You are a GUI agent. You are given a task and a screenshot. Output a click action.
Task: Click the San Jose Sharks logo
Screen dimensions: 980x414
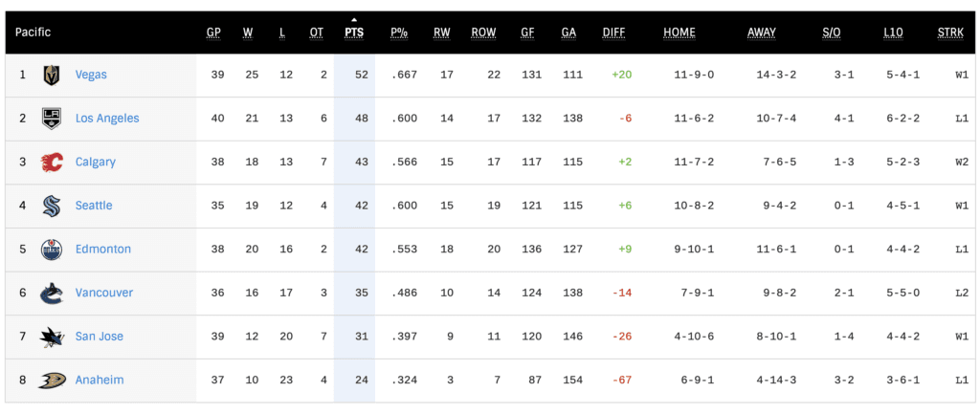coord(52,337)
